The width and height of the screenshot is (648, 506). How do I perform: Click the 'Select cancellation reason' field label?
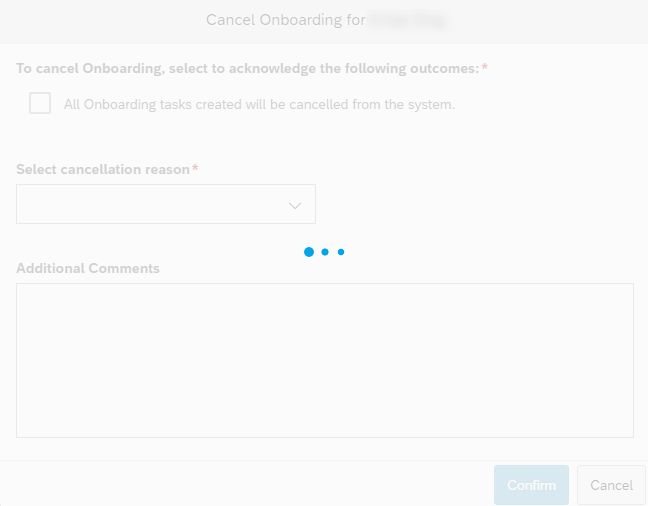[x=103, y=169]
